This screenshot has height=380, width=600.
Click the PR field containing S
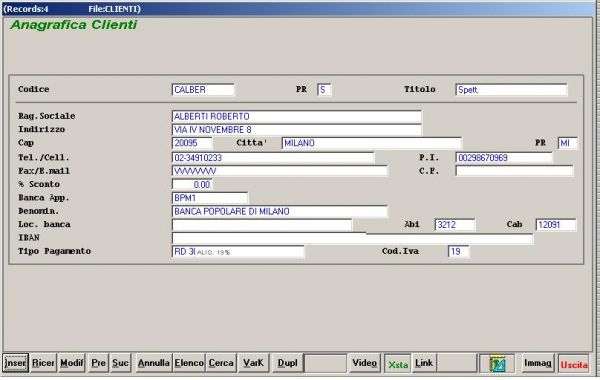click(324, 90)
